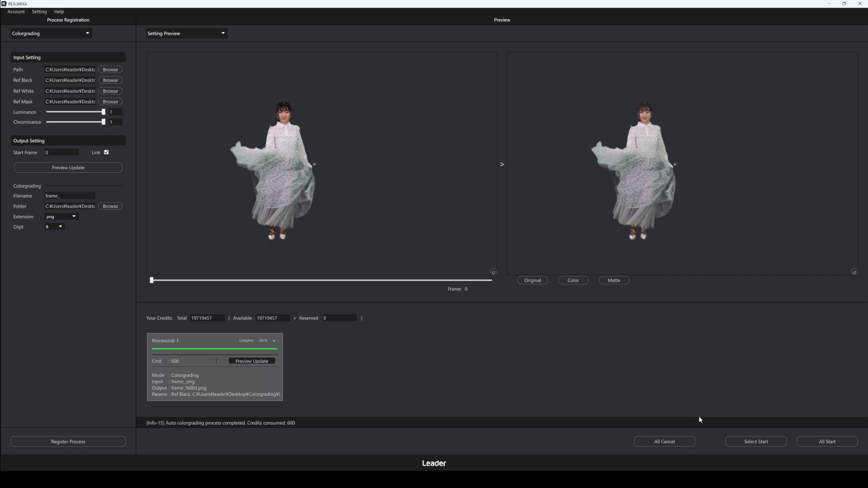Browse for the Ref Black file
Screen dimensions: 868x488
(110, 80)
